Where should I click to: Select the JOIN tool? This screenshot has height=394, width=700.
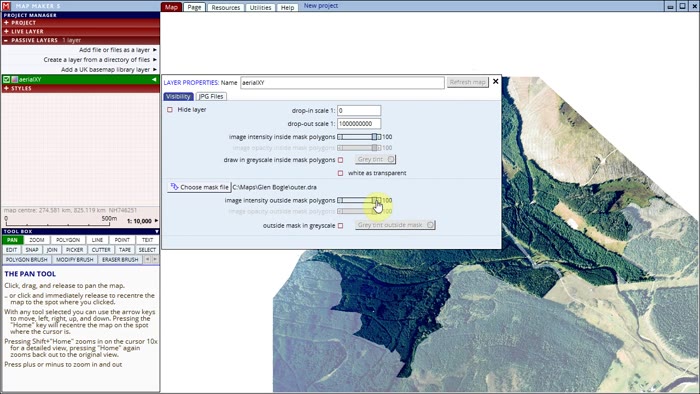pos(52,250)
